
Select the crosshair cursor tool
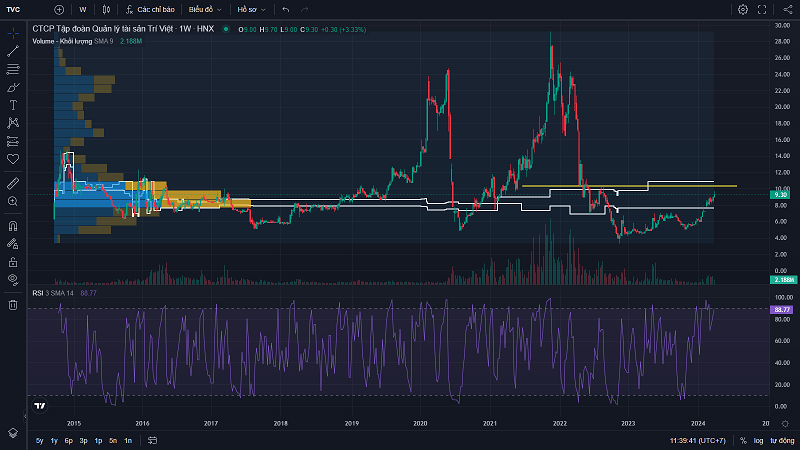pyautogui.click(x=13, y=33)
